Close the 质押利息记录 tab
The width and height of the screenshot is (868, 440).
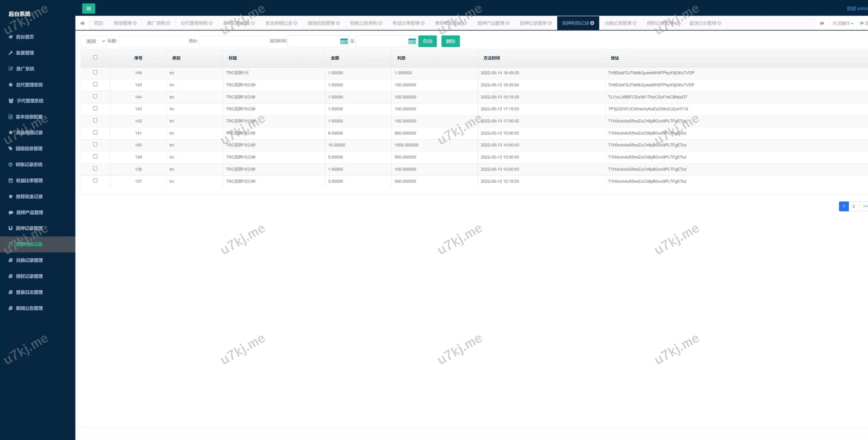[592, 23]
